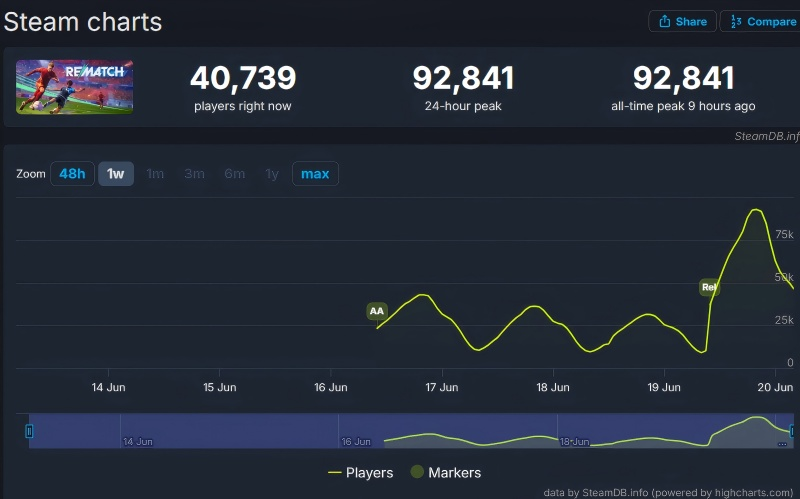Click the 25k y-axis label
This screenshot has height=499, width=800.
784,320
